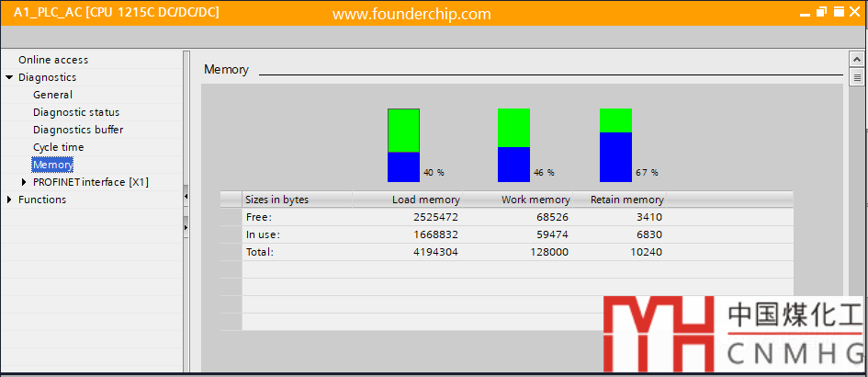
Task: Click the Retain memory usage bar
Action: coord(615,145)
